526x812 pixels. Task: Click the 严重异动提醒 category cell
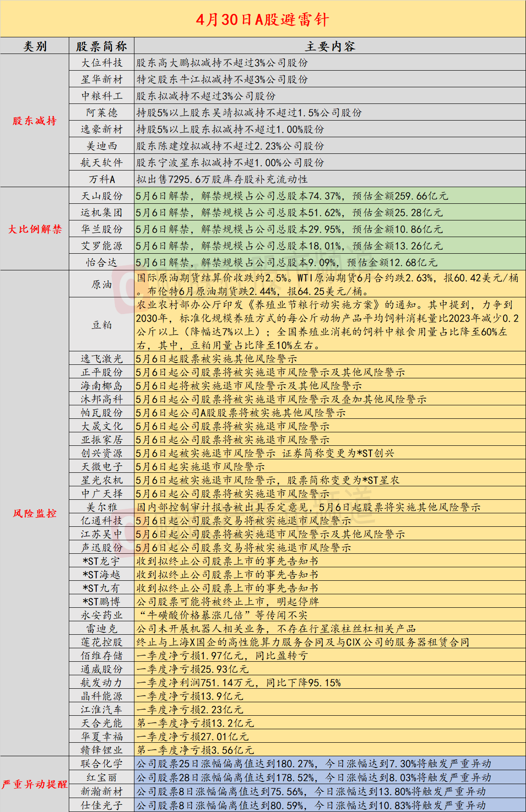35,784
